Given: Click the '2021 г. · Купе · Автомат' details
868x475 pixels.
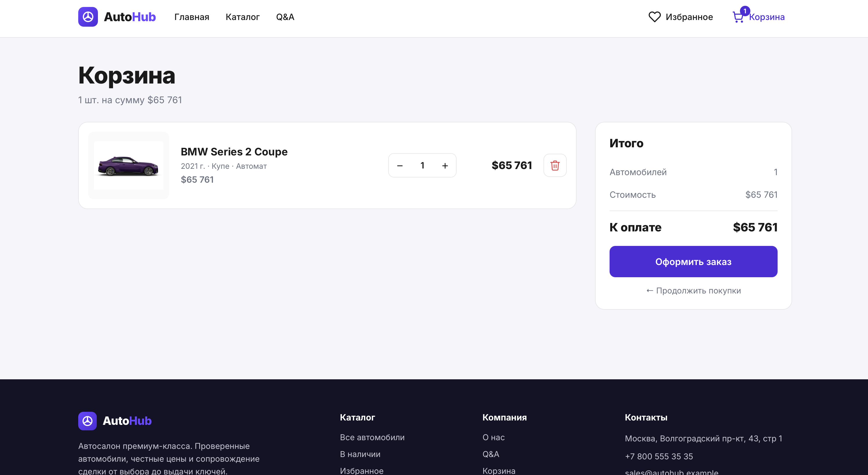Looking at the screenshot, I should point(223,166).
